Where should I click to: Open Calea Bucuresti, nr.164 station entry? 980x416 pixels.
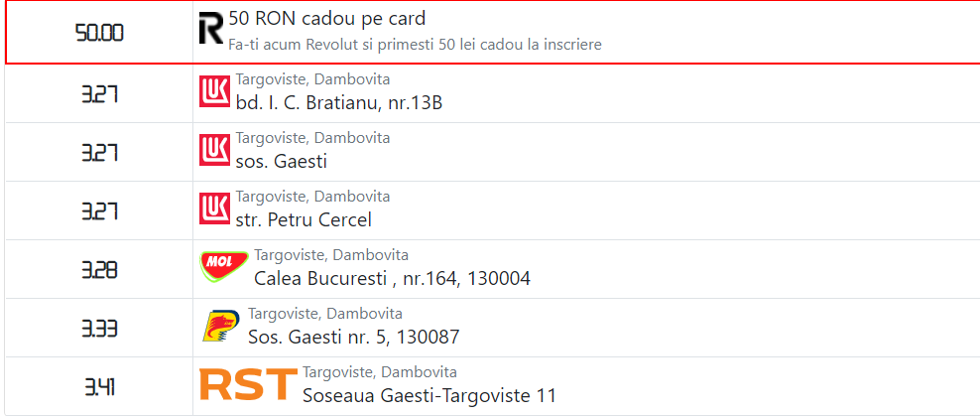[393, 278]
